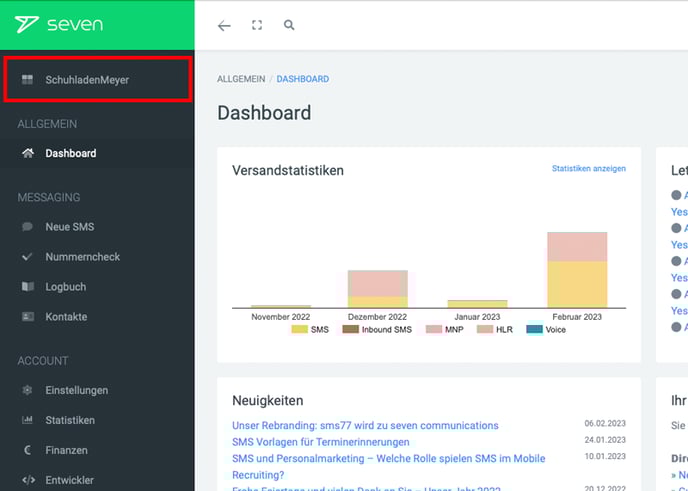Click the checkmark icon for Nummerncheck

27,257
